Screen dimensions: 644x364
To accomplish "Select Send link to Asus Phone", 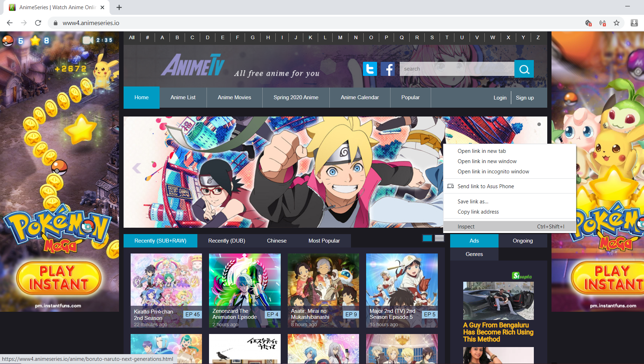I will (x=509, y=186).
